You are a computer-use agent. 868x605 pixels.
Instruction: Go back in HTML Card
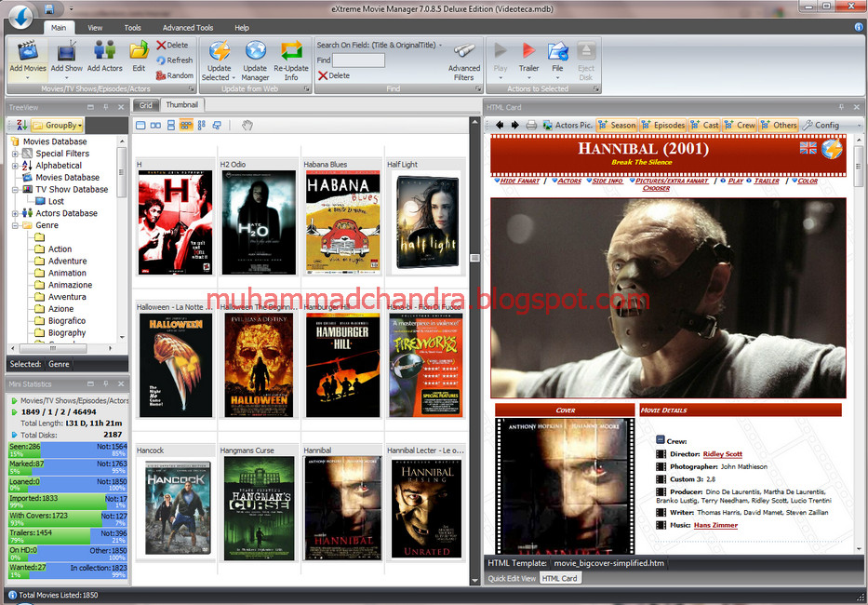[500, 126]
